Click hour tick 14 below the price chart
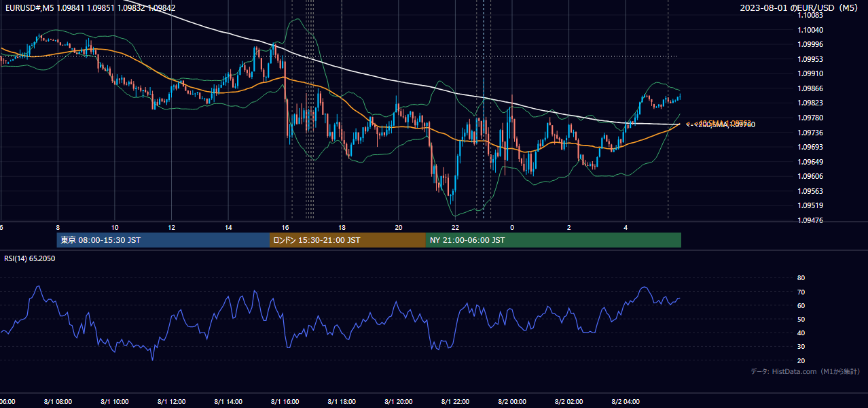The height and width of the screenshot is (408, 868). [x=228, y=228]
